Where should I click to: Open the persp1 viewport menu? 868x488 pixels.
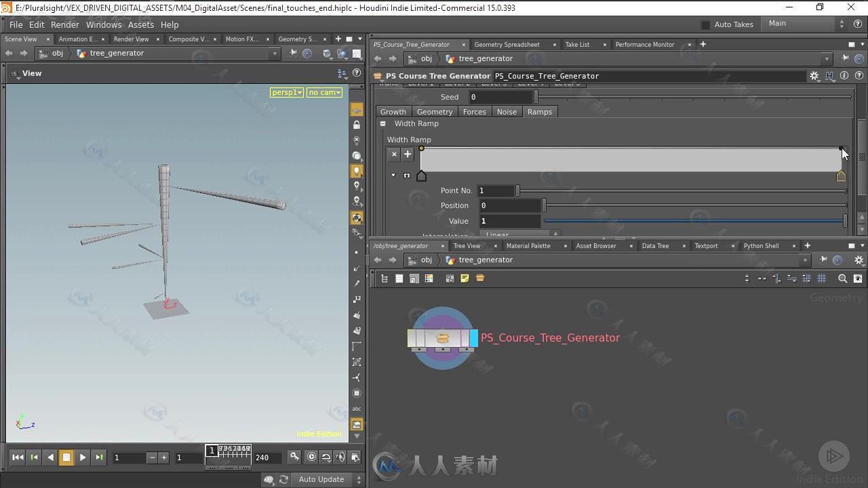coord(287,92)
